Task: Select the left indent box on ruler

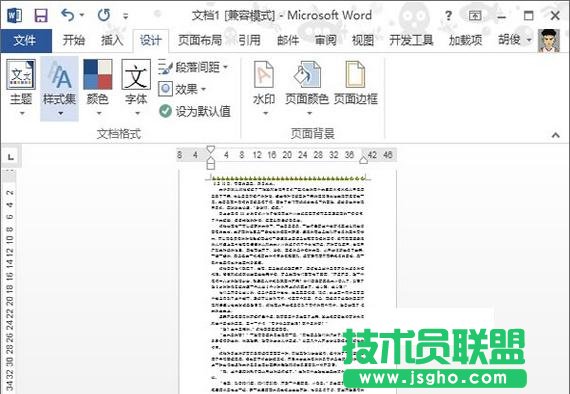Action: pyautogui.click(x=210, y=166)
